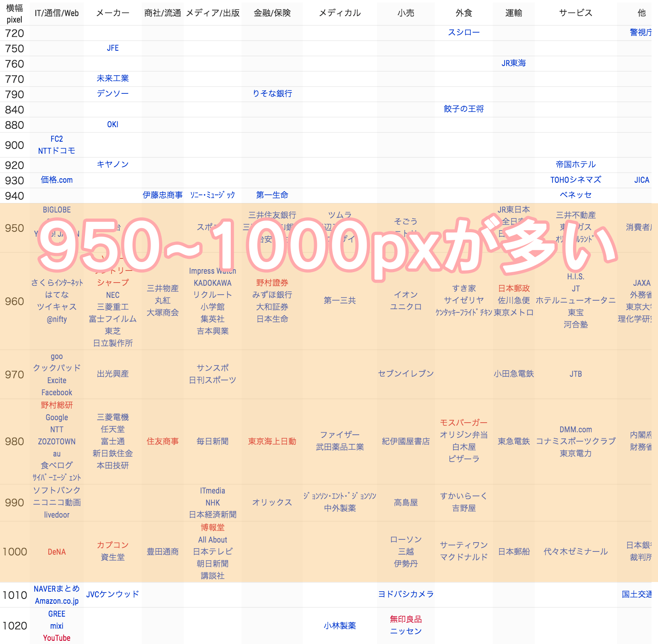Viewport: 658px width, 644px height.
Task: Click the 三井物産 entry
Action: pos(163,289)
